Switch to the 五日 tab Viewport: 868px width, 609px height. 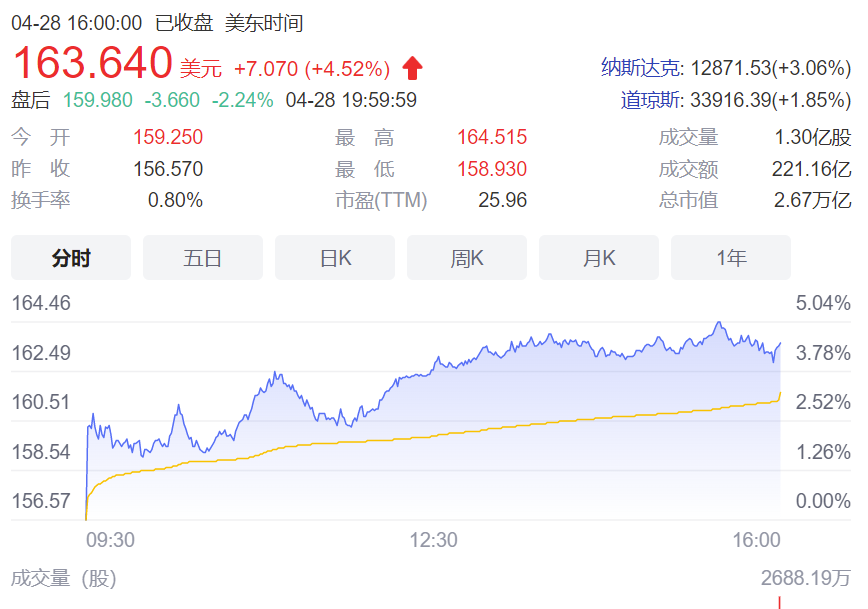(x=203, y=258)
